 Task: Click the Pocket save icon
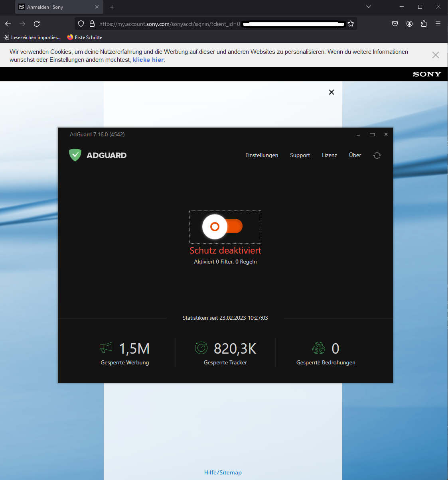[395, 24]
